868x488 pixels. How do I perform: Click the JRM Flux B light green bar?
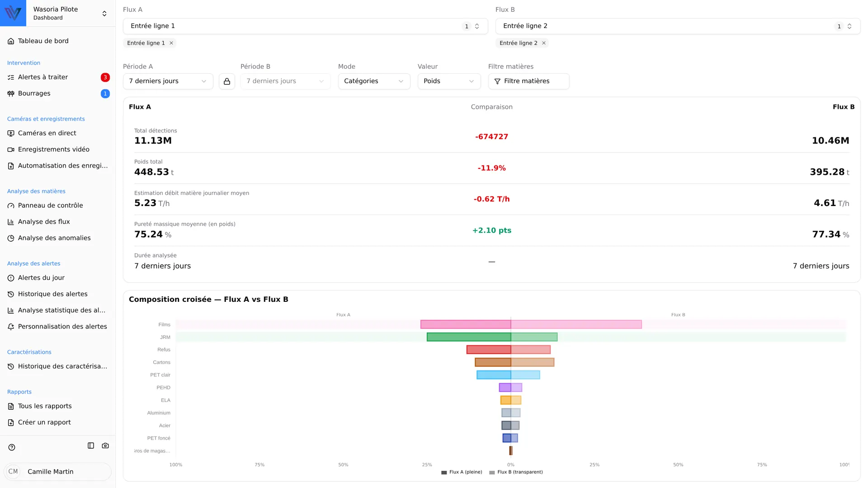coord(534,337)
